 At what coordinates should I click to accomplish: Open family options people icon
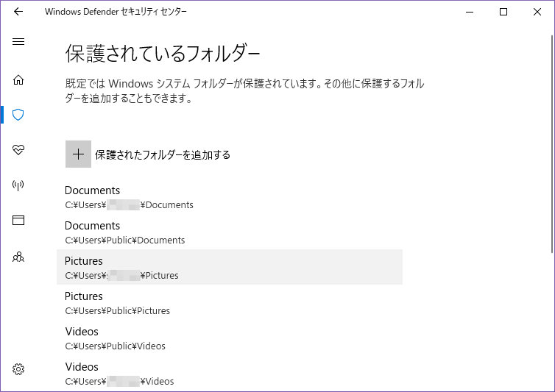click(x=18, y=257)
